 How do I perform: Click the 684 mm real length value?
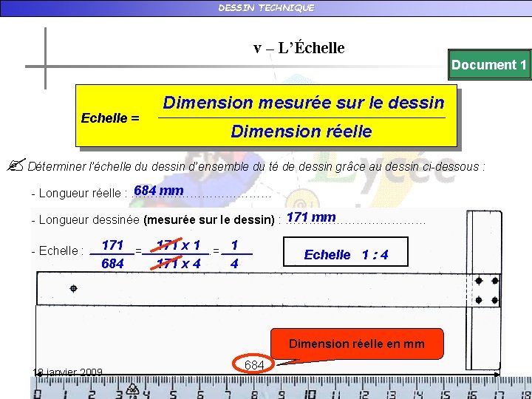point(159,191)
